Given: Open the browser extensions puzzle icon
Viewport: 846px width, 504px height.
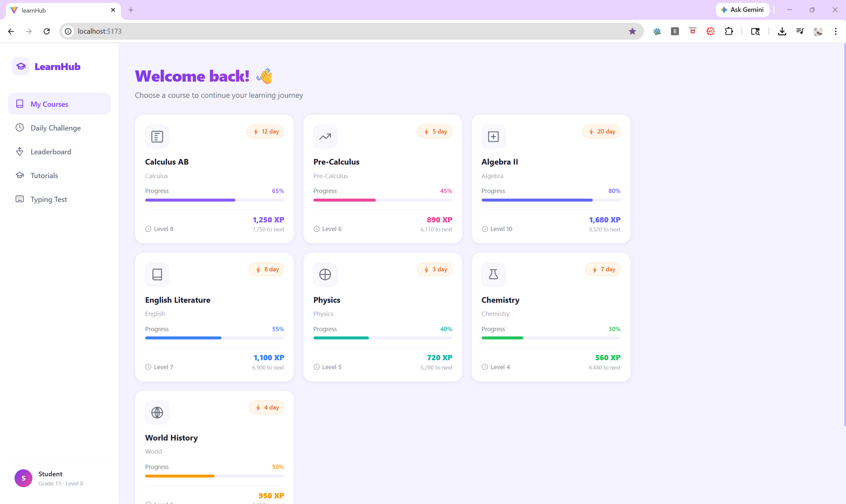Looking at the screenshot, I should [729, 31].
